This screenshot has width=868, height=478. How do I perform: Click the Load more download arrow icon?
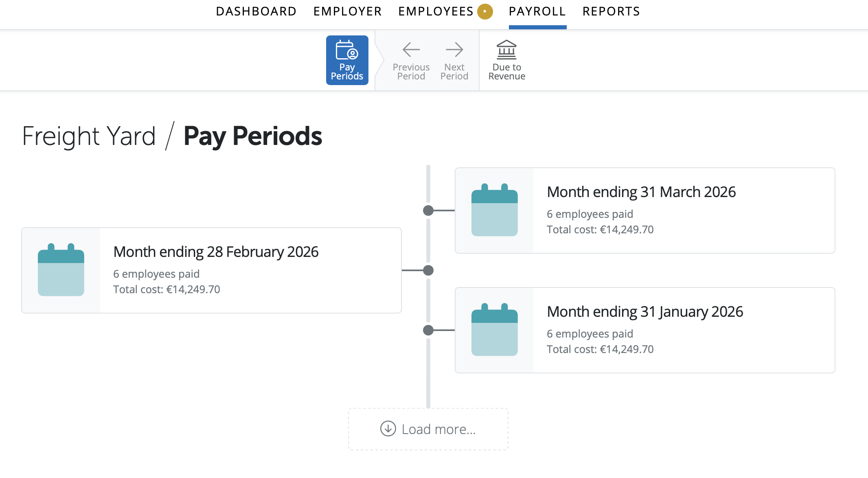(388, 429)
